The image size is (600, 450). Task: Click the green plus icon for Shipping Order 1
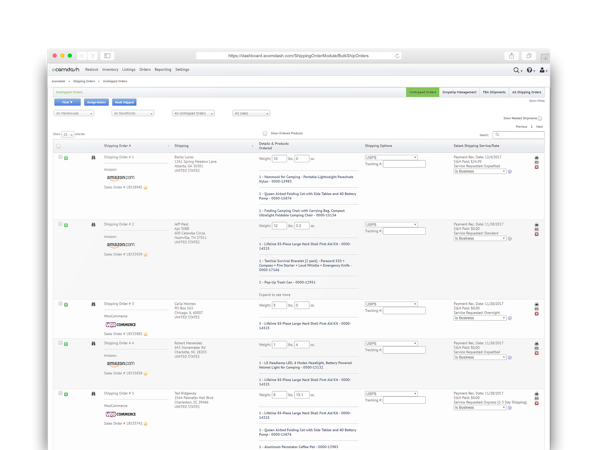(x=66, y=157)
